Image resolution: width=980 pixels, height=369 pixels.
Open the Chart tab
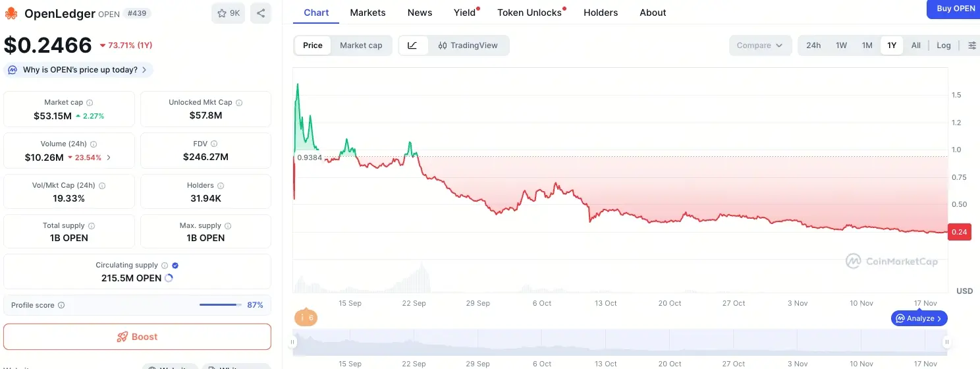click(x=316, y=13)
